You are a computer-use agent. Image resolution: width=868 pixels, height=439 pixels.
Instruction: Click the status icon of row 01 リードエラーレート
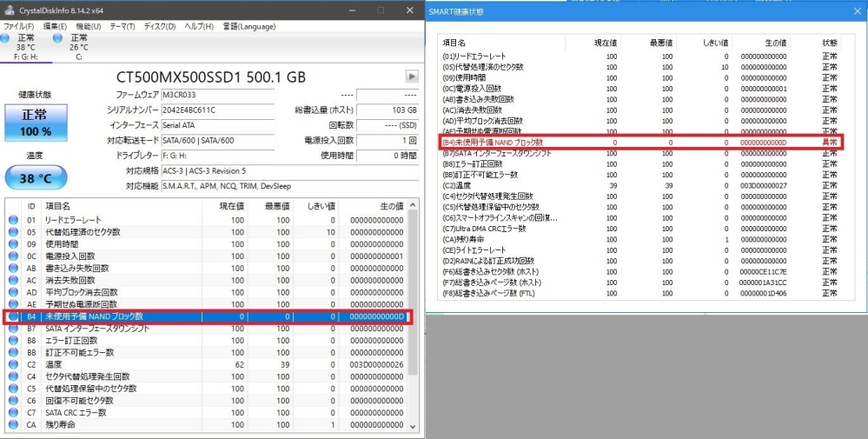click(x=13, y=220)
